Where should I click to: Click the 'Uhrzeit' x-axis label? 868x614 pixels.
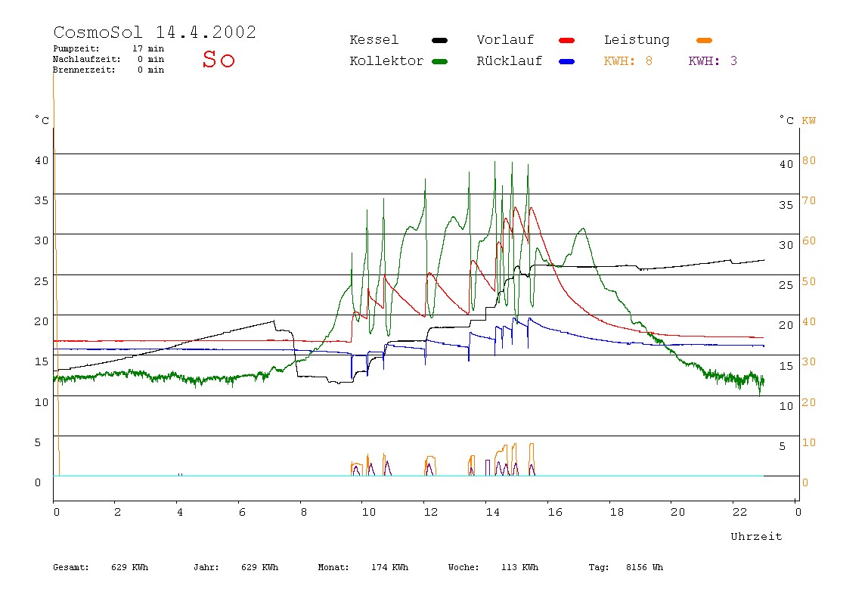(756, 536)
